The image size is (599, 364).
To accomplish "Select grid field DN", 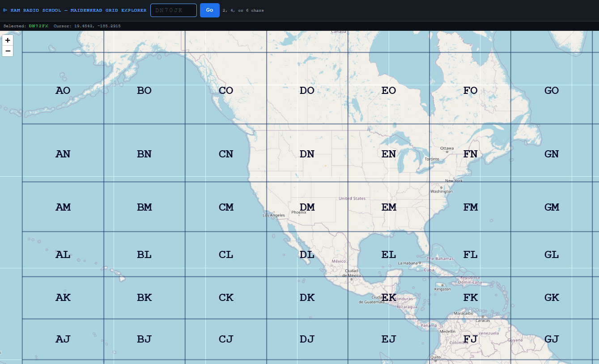I will [307, 153].
